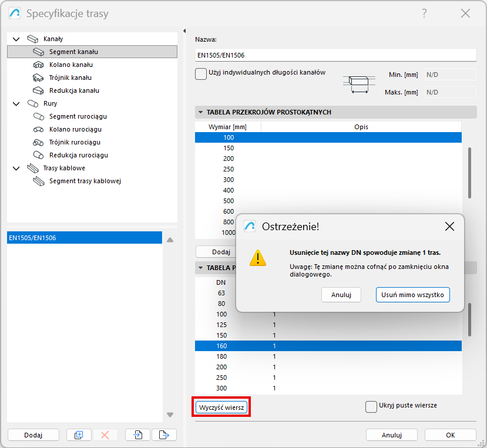Click the Wymiar [mm] column header
This screenshot has width=487, height=448.
pyautogui.click(x=228, y=127)
